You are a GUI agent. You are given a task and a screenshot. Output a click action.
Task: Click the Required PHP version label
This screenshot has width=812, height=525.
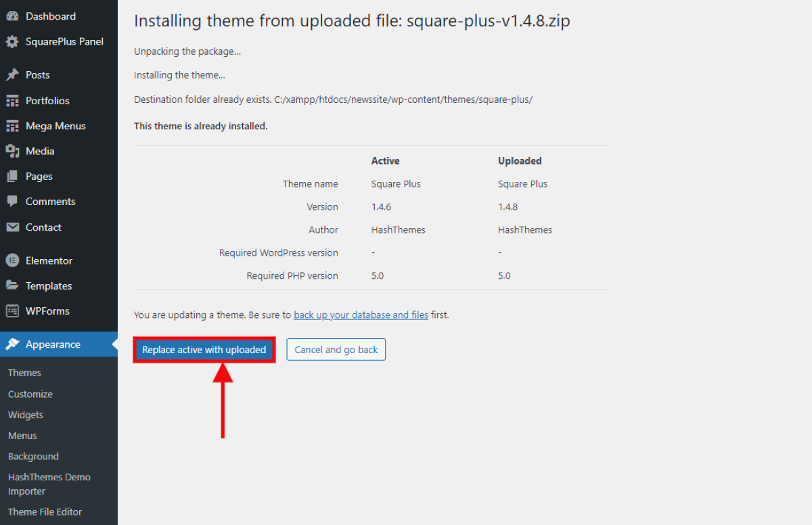(x=292, y=276)
